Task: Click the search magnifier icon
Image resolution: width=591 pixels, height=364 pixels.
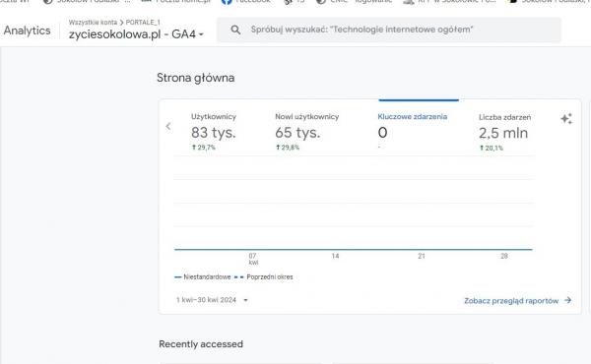Action: 235,30
